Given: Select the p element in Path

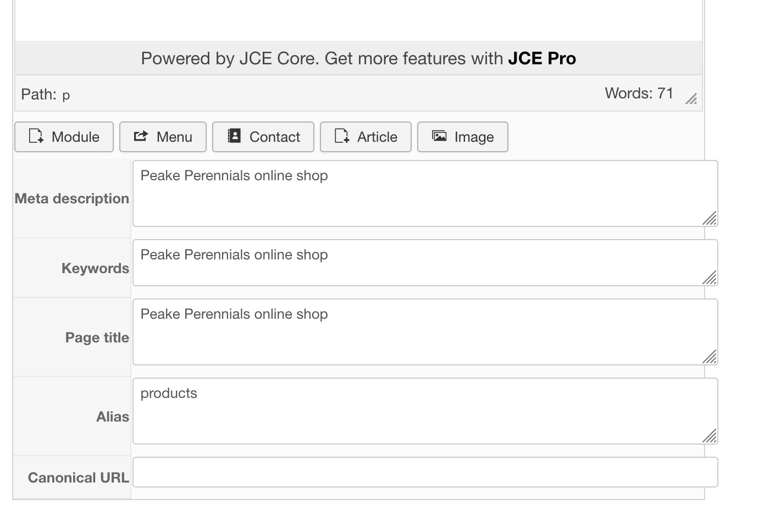Looking at the screenshot, I should point(66,96).
